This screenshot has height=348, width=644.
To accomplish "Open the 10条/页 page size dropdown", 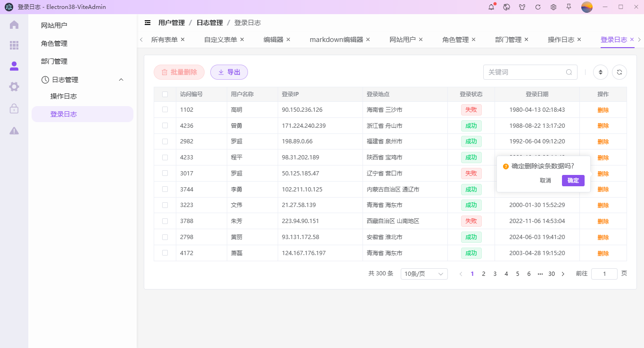I will 423,273.
